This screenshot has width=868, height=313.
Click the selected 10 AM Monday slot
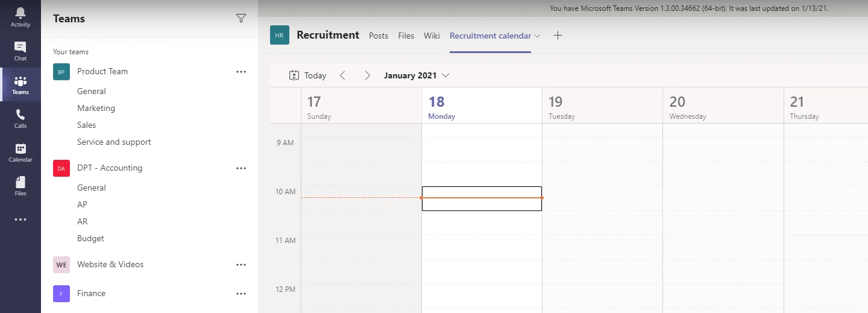482,198
